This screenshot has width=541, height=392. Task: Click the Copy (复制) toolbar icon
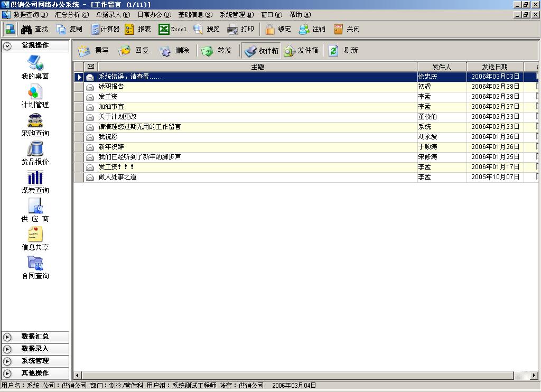(61, 30)
